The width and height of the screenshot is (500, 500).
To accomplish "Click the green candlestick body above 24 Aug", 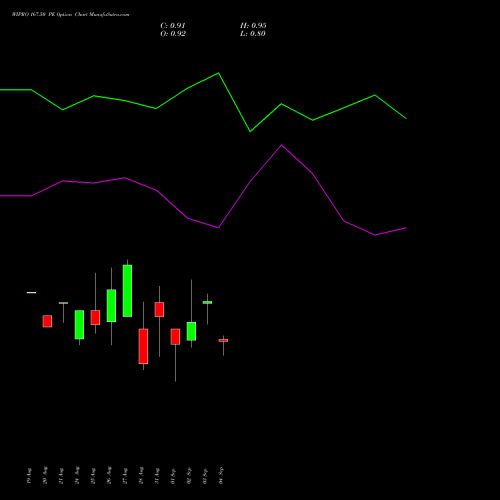I will 79,325.
